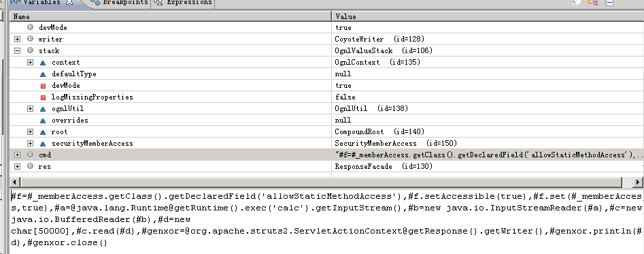The height and width of the screenshot is (254, 644).
Task: Expand the writer variable node
Action: [x=17, y=39]
